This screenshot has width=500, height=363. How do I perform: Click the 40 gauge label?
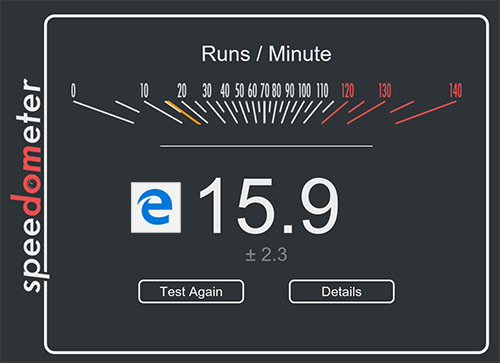click(x=225, y=90)
